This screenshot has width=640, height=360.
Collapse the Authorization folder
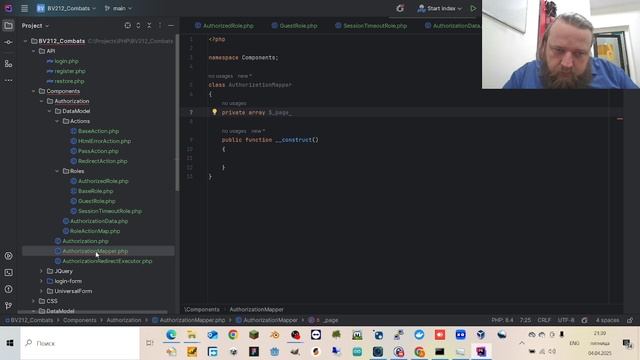pyautogui.click(x=41, y=101)
